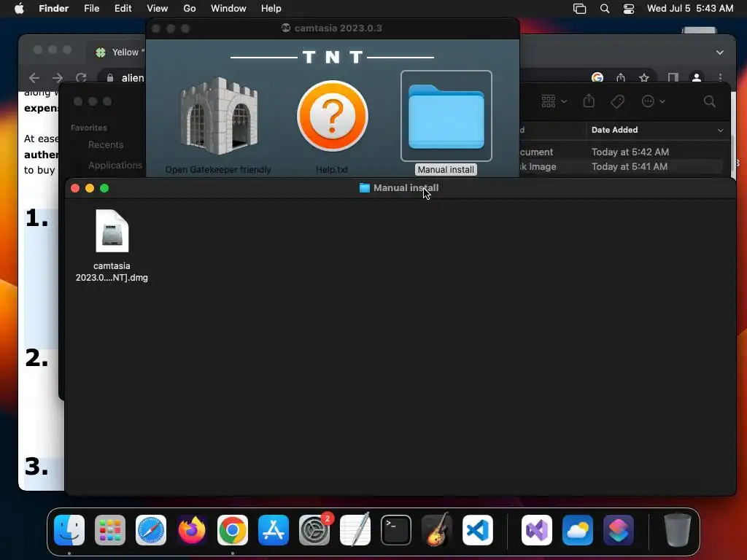Select Recents in the Finder sidebar
Image resolution: width=747 pixels, height=560 pixels.
pyautogui.click(x=106, y=145)
